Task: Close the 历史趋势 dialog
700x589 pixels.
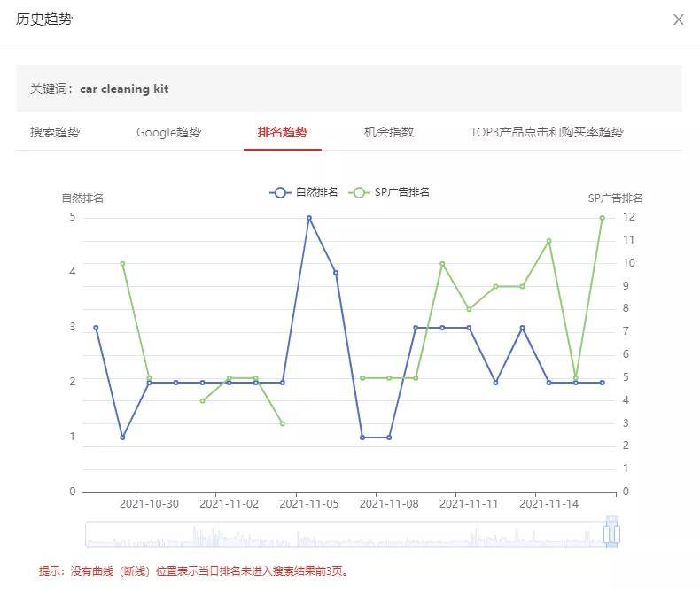Action: [678, 19]
